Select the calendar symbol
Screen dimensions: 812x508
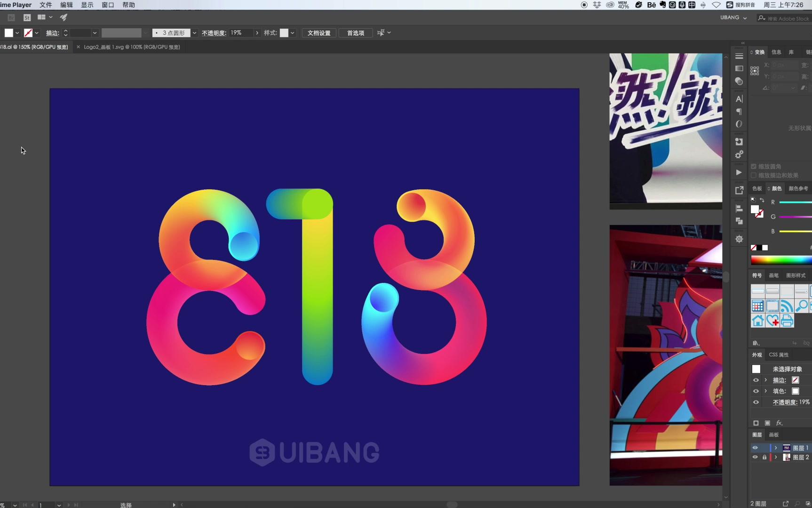(757, 306)
